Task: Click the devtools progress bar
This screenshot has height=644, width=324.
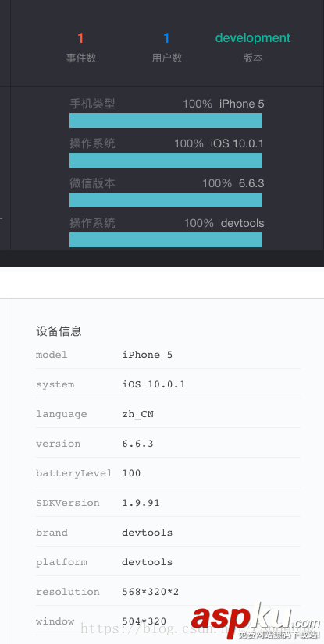Action: [x=166, y=240]
